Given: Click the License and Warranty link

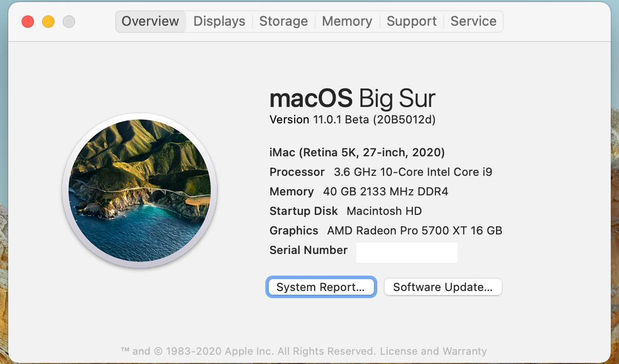Looking at the screenshot, I should 433,352.
